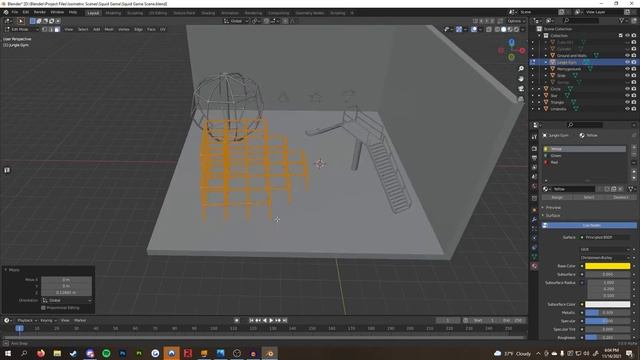The width and height of the screenshot is (640, 360).
Task: Open the Mesh menu in viewport header
Action: coord(109,29)
